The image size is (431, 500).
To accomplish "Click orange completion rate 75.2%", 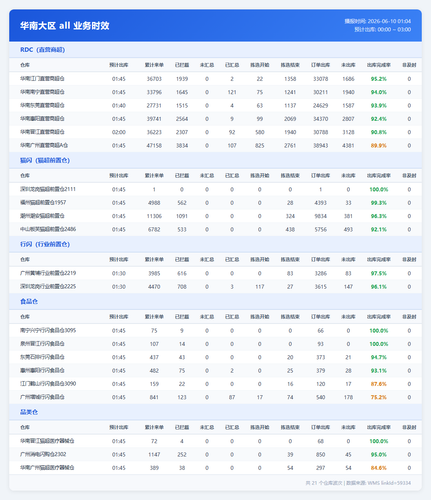I will (379, 397).
